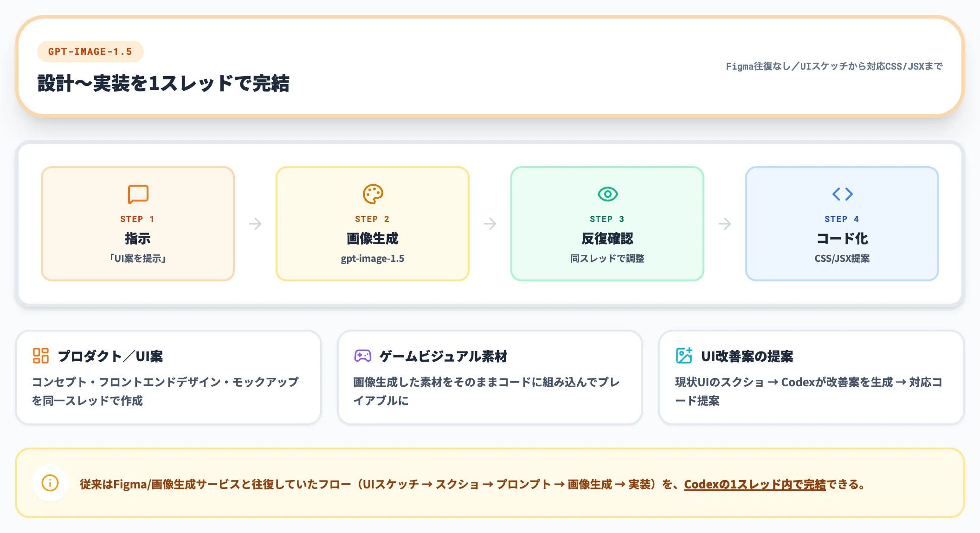This screenshot has height=533, width=980.
Task: Click the eye icon in STEP 3
Action: coord(608,195)
